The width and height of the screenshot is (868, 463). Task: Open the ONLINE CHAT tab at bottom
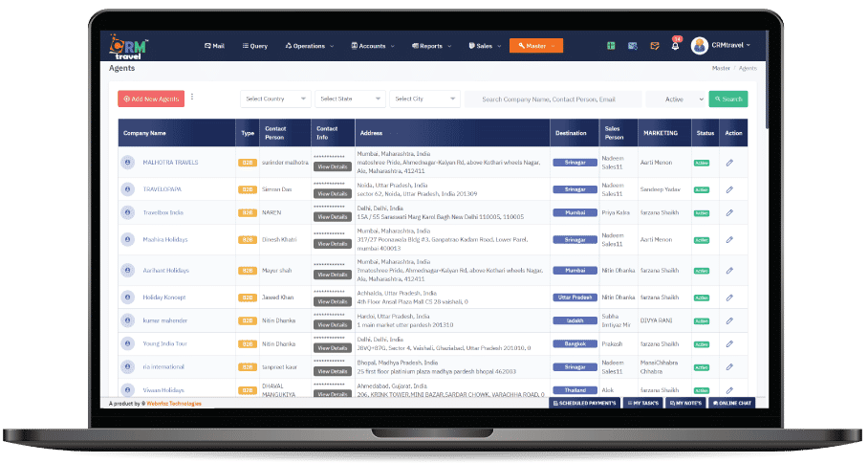pyautogui.click(x=732, y=403)
